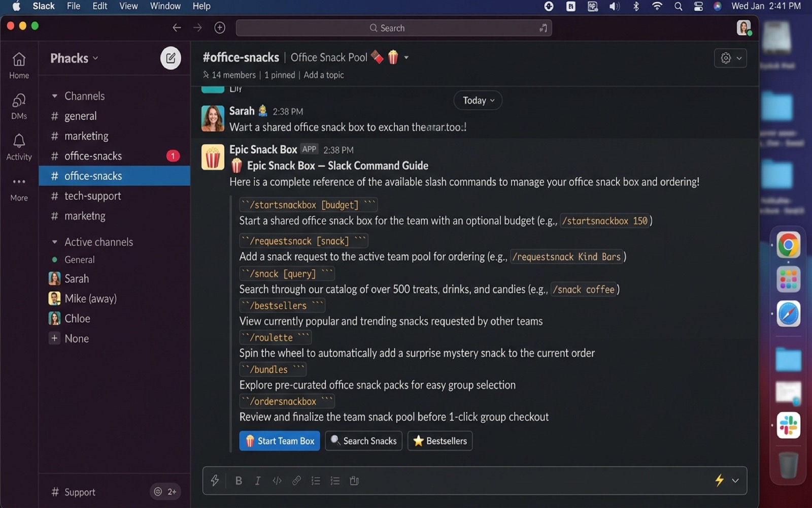Click the message composer input area
The image size is (812, 508).
click(475, 481)
